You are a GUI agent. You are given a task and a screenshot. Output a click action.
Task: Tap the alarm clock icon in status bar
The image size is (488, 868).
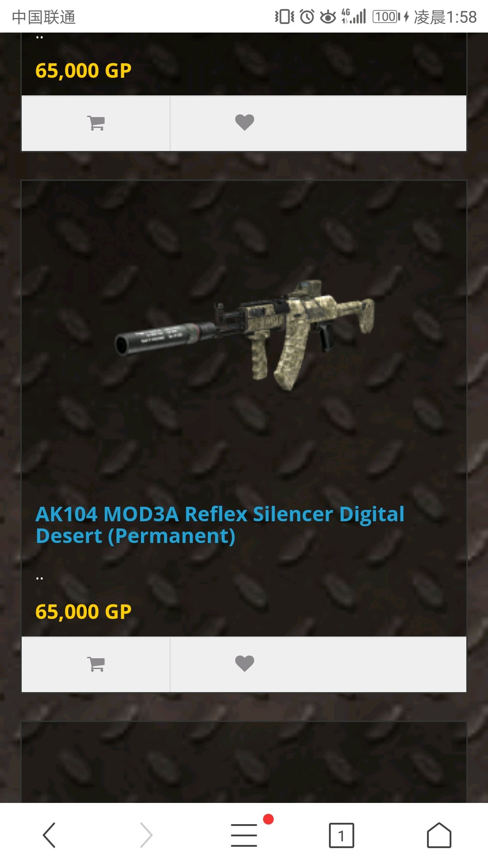pyautogui.click(x=307, y=17)
